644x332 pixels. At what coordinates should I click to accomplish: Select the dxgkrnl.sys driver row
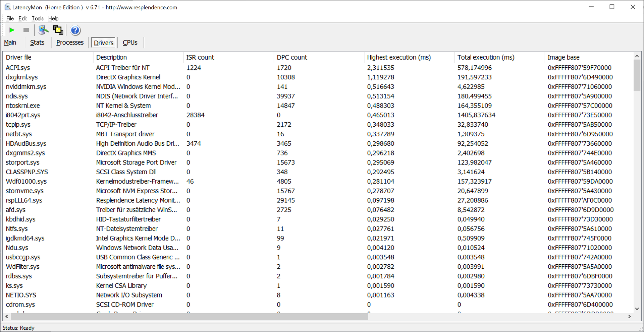[318, 77]
